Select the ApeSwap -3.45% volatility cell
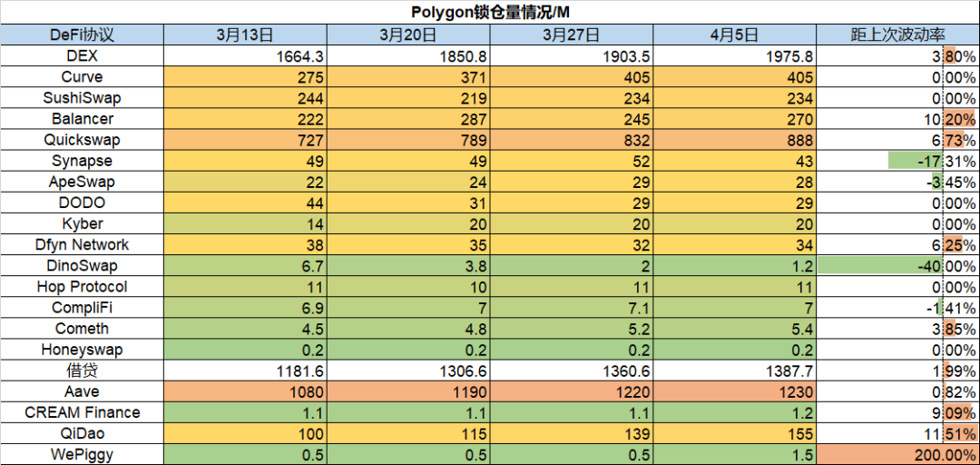The width and height of the screenshot is (980, 465). coord(897,183)
